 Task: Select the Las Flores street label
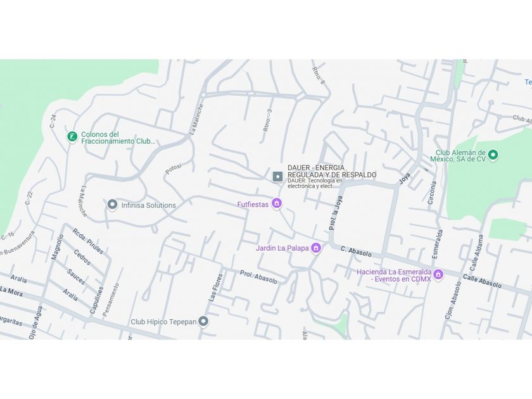(215, 288)
